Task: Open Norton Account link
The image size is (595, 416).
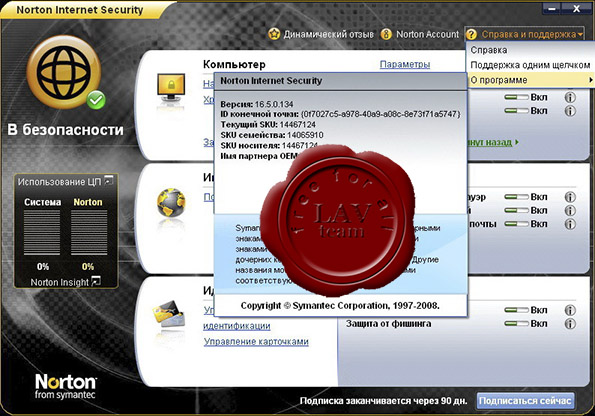Action: coord(427,35)
